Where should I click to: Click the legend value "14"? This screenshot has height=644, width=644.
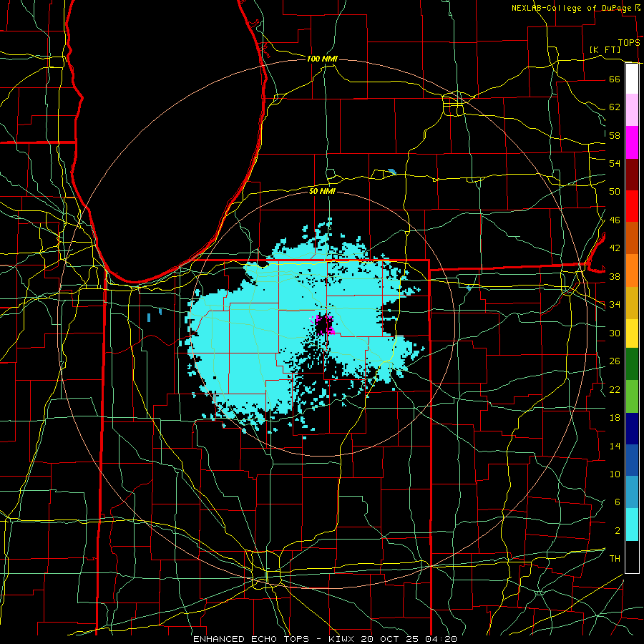[615, 446]
